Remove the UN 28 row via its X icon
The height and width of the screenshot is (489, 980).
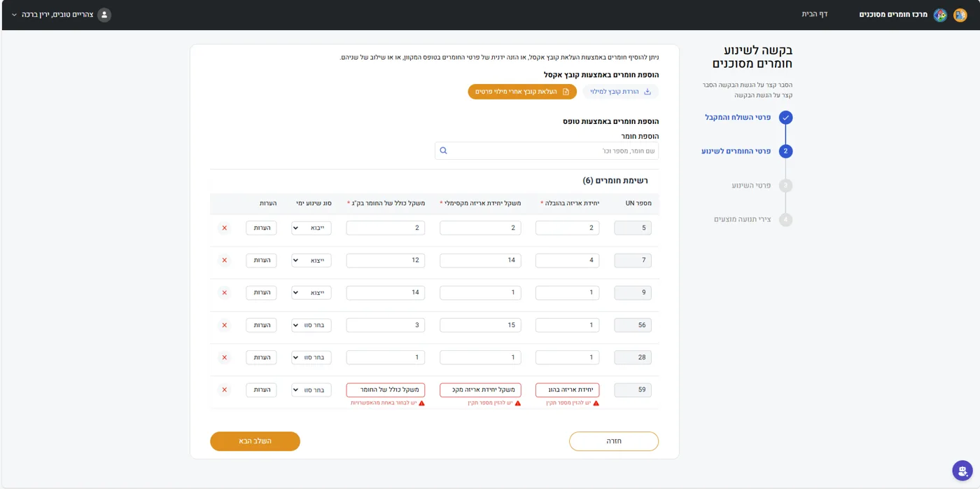(x=224, y=357)
